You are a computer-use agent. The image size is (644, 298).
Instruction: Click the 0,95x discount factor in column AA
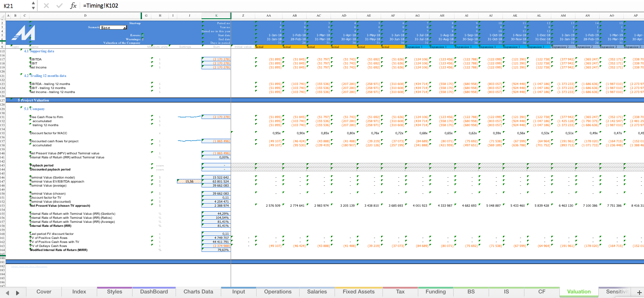[x=276, y=133]
